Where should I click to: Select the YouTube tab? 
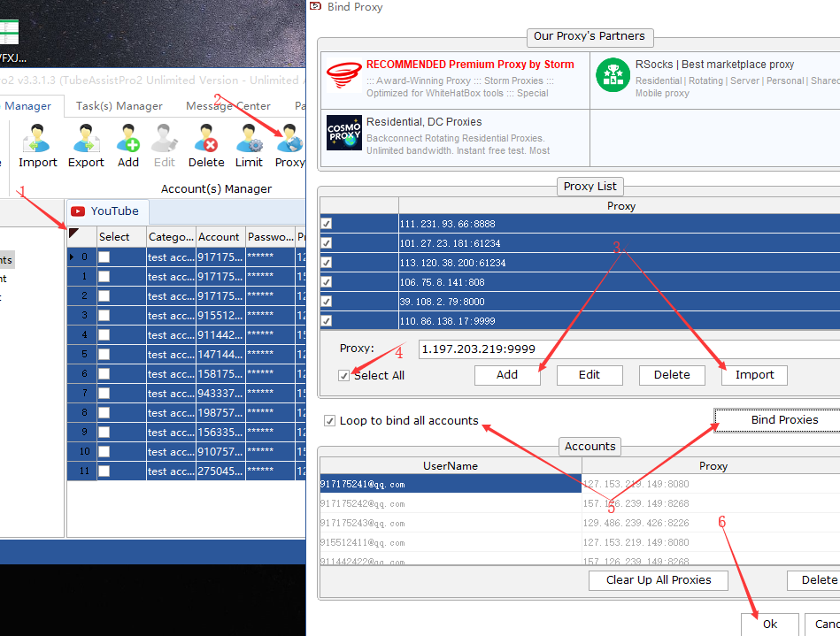[x=106, y=211]
